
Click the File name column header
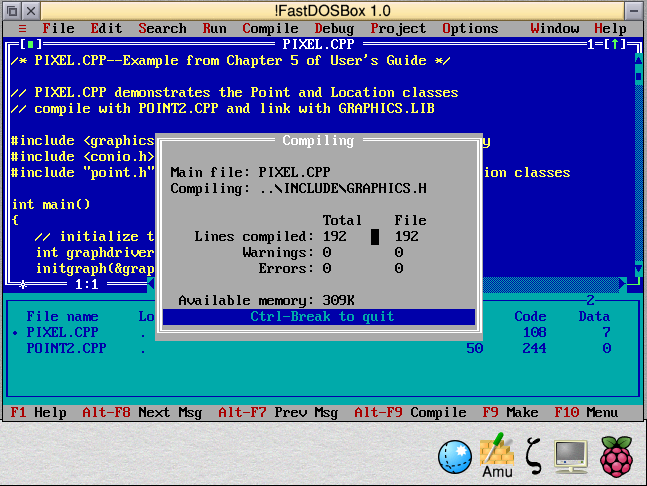(x=62, y=316)
